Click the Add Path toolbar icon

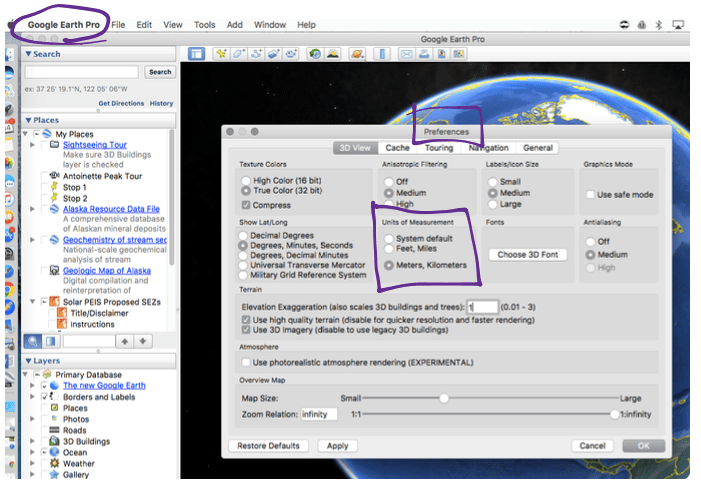[x=256, y=54]
